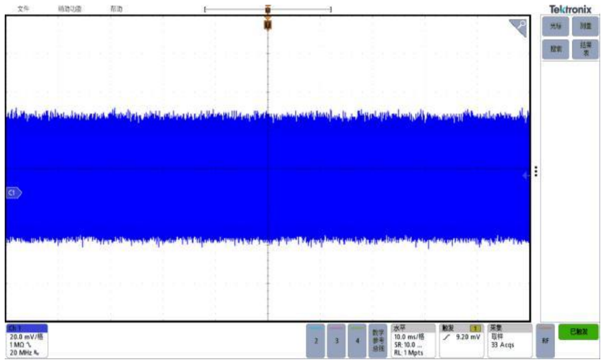Select the C1 waveform handle
The width and height of the screenshot is (605, 364).
pyautogui.click(x=14, y=192)
